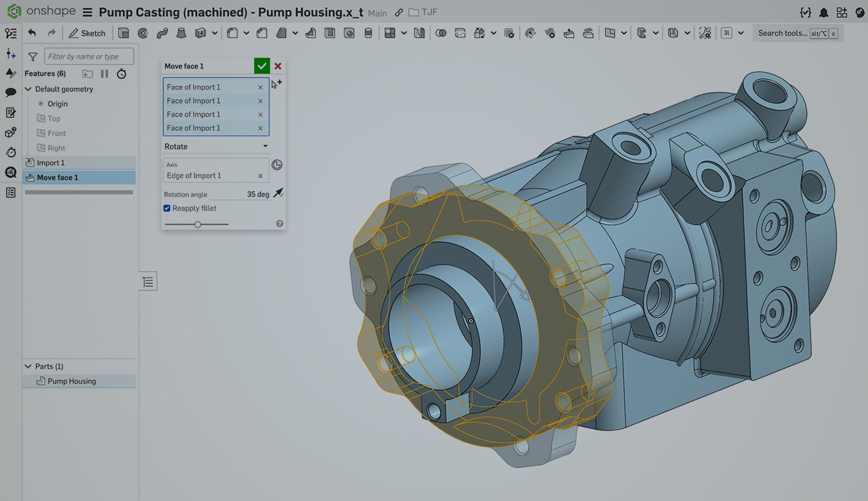Collapse the Default geometry tree

tap(28, 89)
